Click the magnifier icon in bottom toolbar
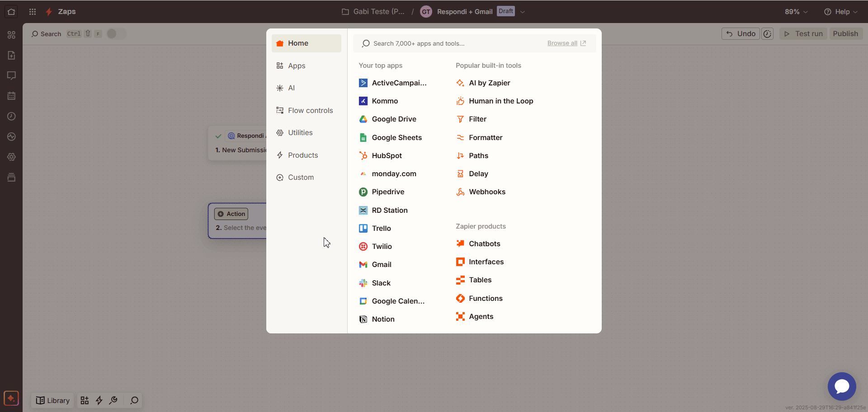 pos(134,400)
